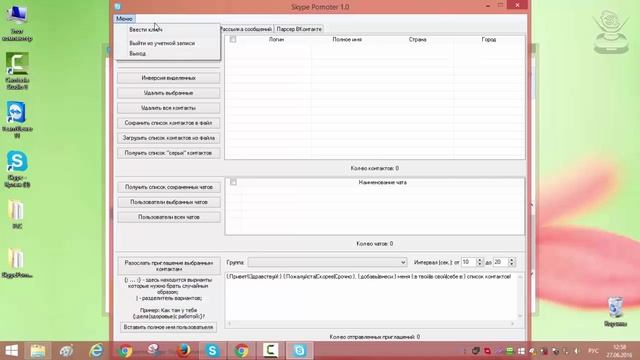Click Загрузить список контактов из файла button
This screenshot has width=640, height=360.
169,138
